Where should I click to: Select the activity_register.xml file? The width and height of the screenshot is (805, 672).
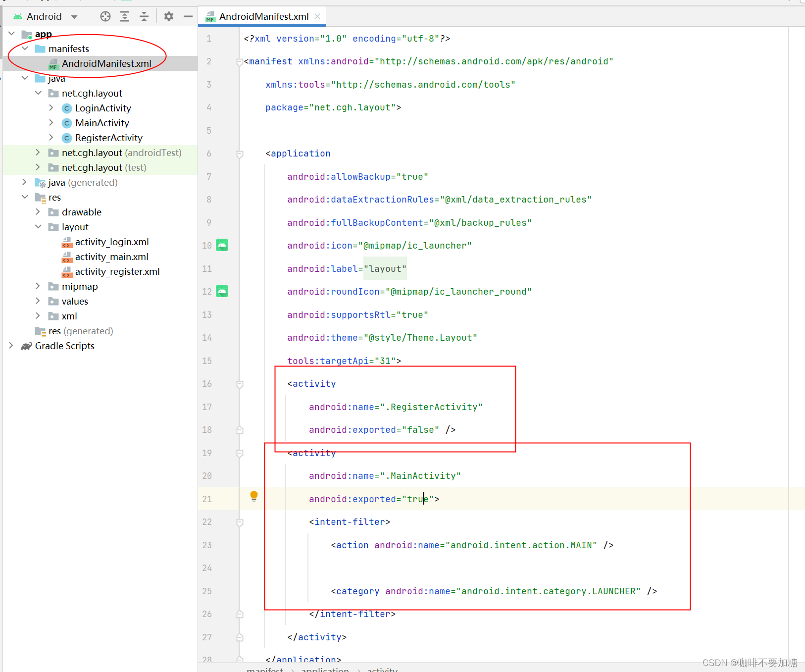(118, 271)
